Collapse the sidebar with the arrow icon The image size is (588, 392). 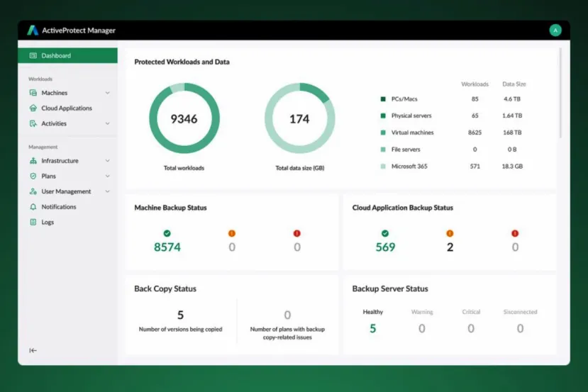(x=33, y=350)
